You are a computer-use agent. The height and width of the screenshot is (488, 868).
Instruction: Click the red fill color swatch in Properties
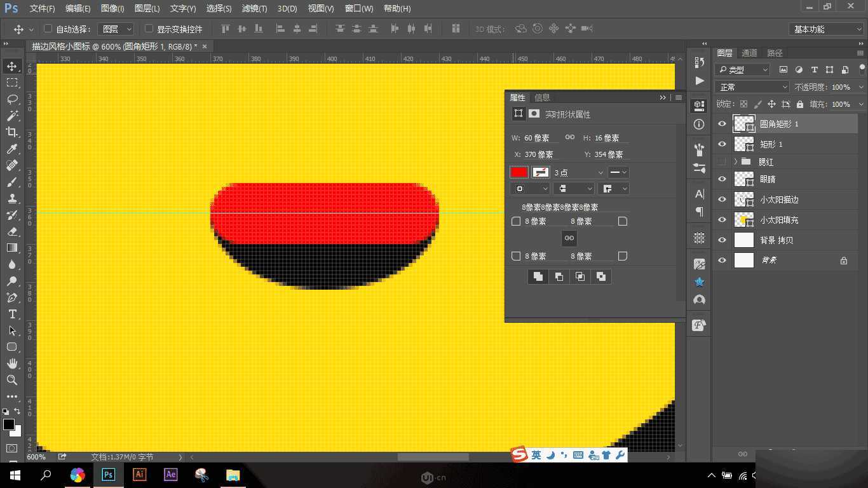[519, 172]
